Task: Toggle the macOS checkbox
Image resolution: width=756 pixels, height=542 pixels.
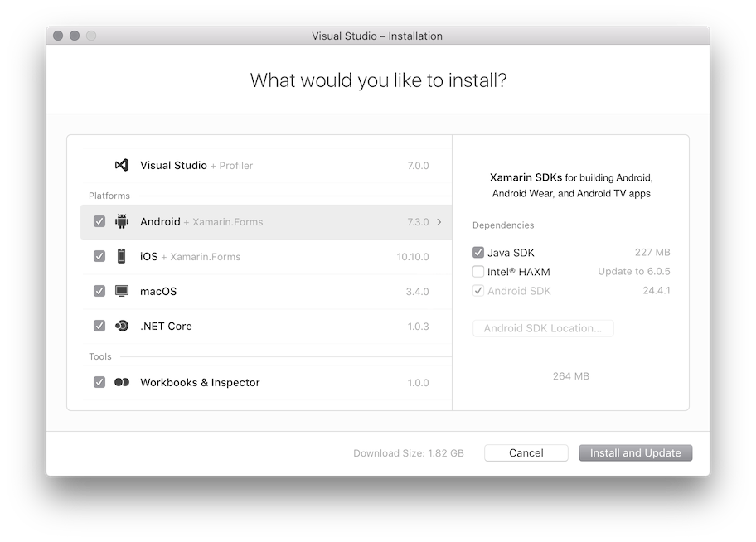Action: [x=99, y=291]
